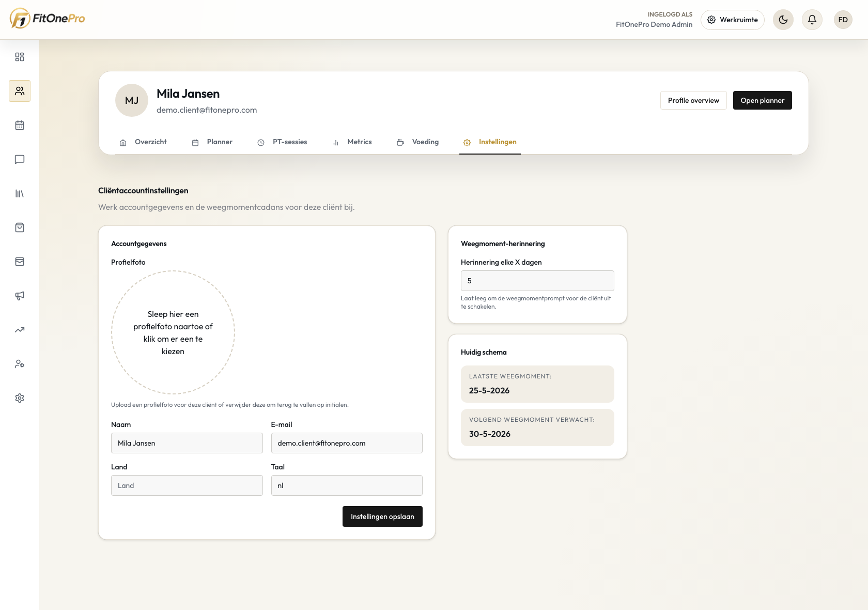Open the trending chart icon in sidebar

click(20, 330)
